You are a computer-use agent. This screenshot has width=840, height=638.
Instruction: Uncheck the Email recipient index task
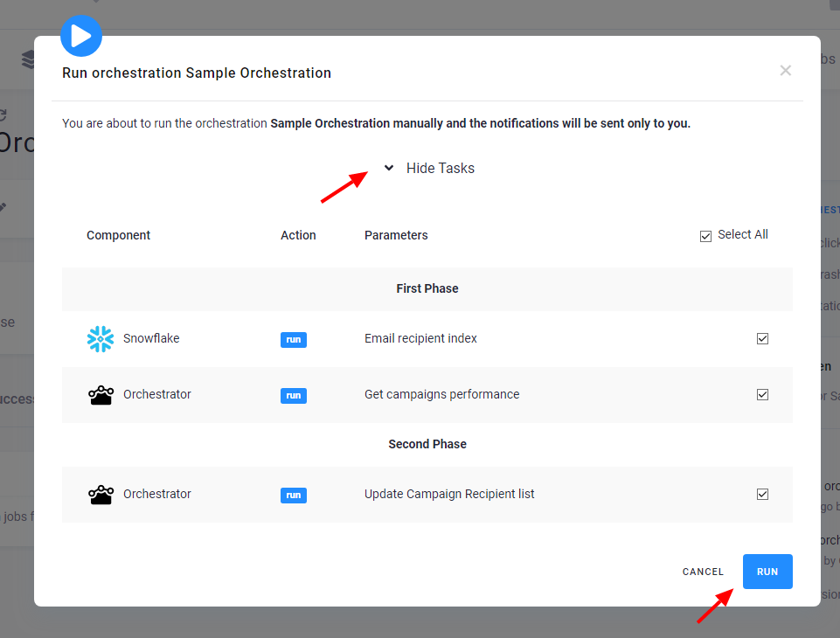[762, 339]
